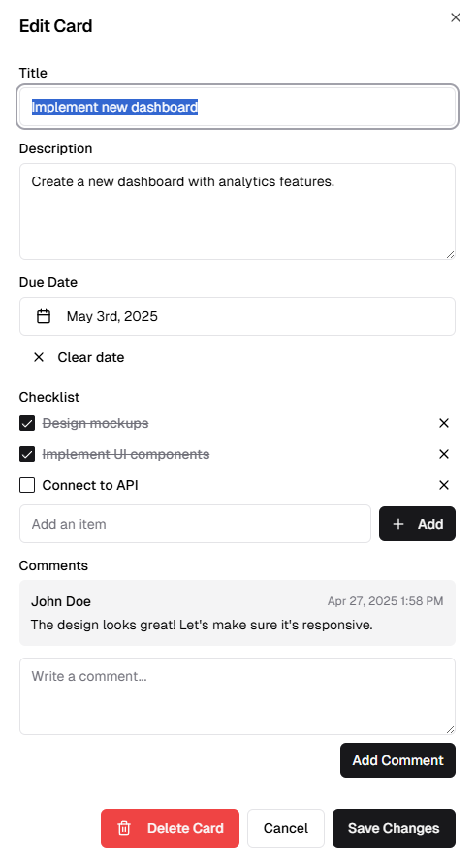Screen dimensions: 476x868
Task: Focus the Title input field
Action: click(238, 107)
